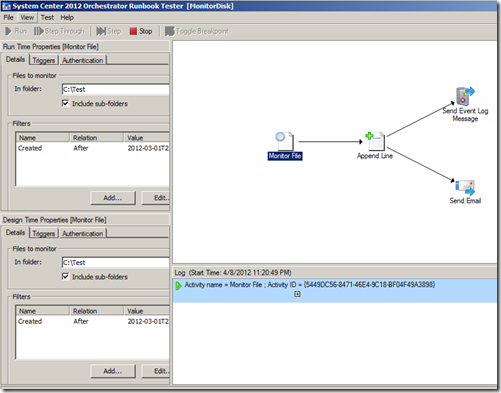Viewport: 501px width, 393px height.
Task: Click the Step Through toolbar button
Action: 59,31
